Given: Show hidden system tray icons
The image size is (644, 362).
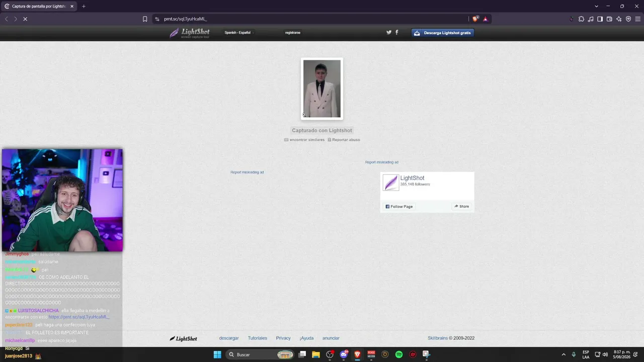Looking at the screenshot, I should tap(563, 354).
